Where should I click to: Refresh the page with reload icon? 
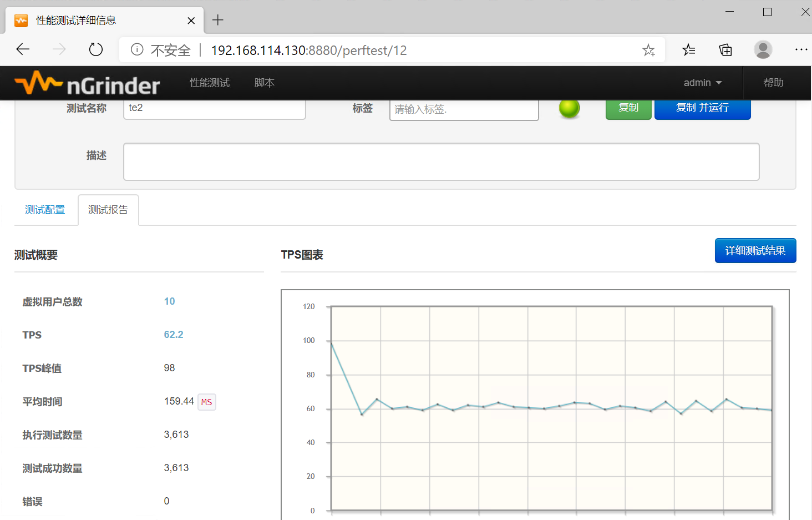pos(96,50)
